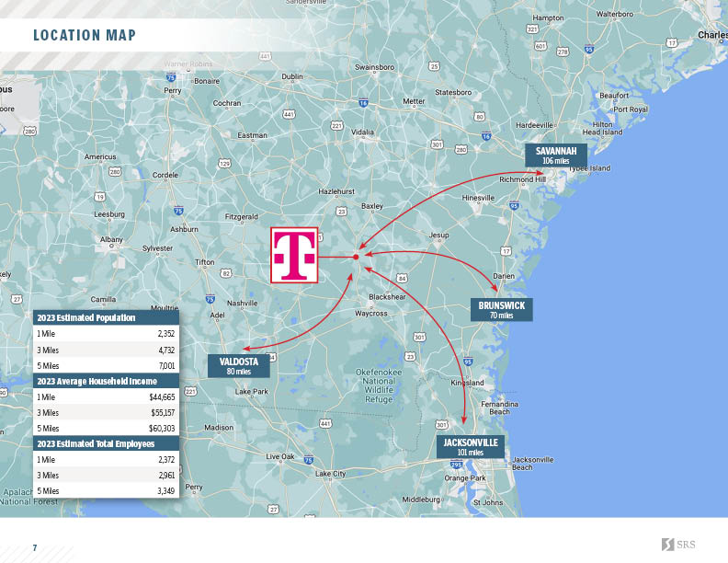This screenshot has width=728, height=563.
Task: Click the Hardeeville label
Action: tap(534, 125)
